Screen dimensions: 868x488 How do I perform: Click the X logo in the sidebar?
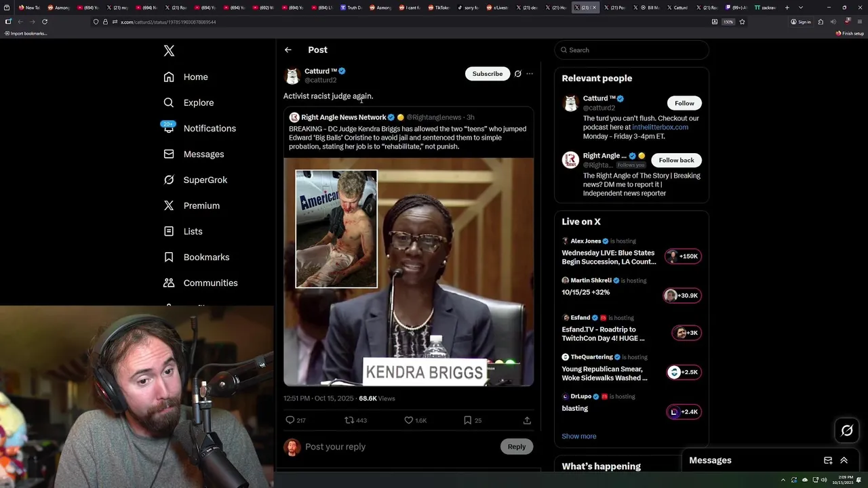169,51
